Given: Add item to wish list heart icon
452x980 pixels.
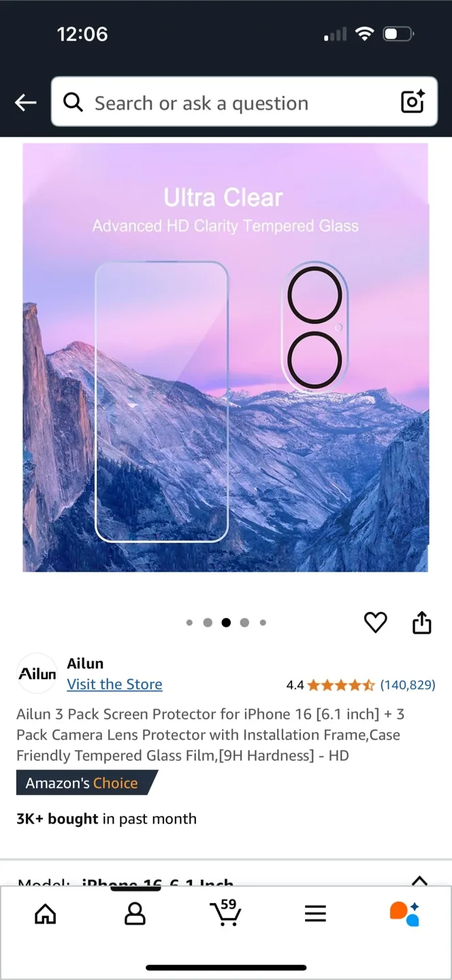Looking at the screenshot, I should tap(375, 622).
